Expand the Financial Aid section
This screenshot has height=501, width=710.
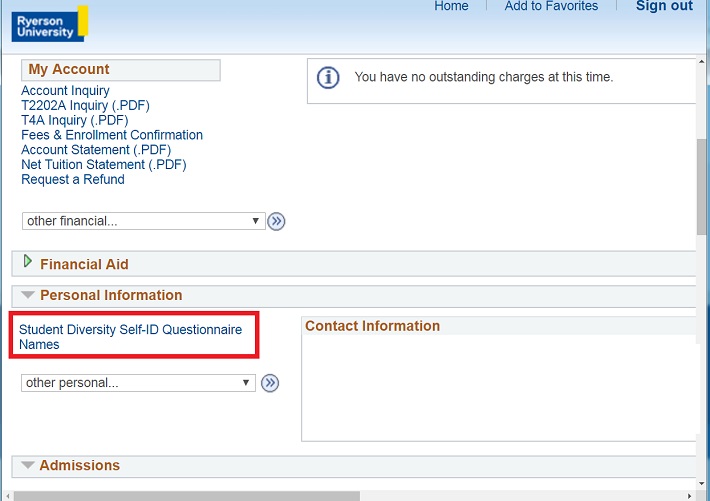point(28,263)
